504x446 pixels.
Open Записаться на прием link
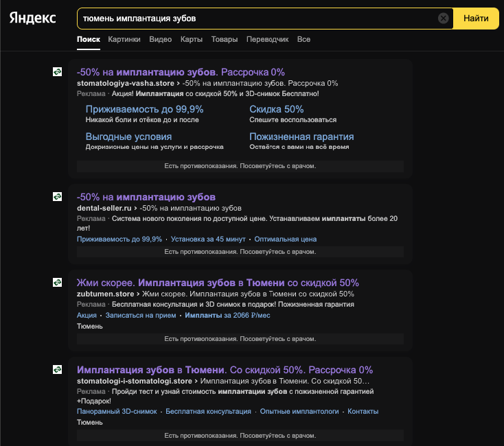click(x=141, y=316)
